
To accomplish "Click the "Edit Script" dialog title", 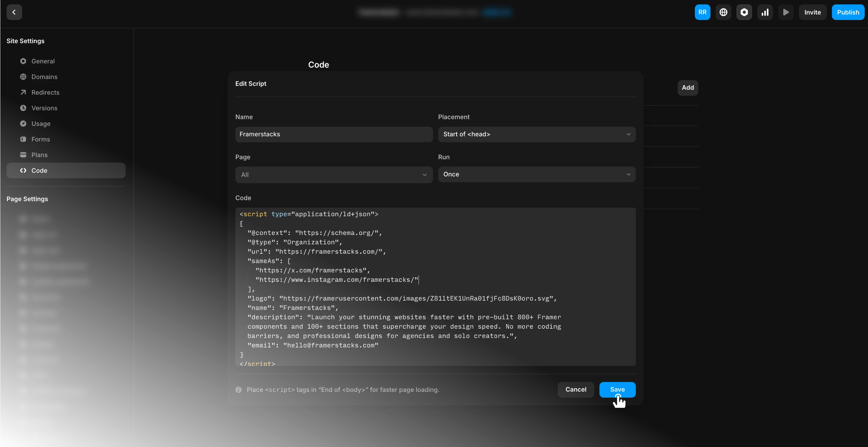I will pos(251,84).
